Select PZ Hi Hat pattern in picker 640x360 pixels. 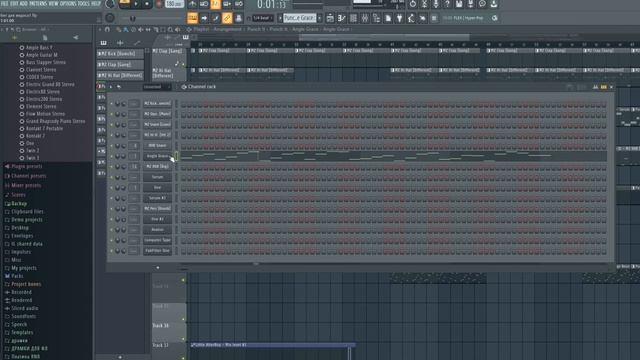pos(120,76)
